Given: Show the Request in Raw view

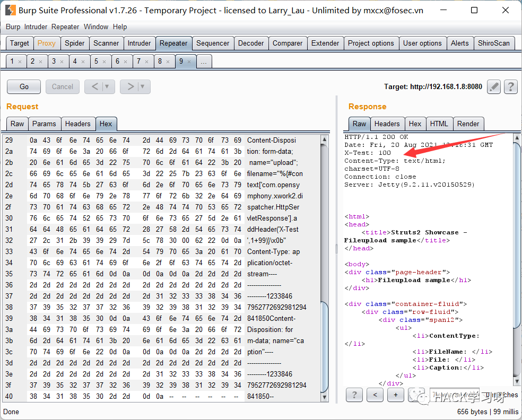Looking at the screenshot, I should tap(18, 124).
